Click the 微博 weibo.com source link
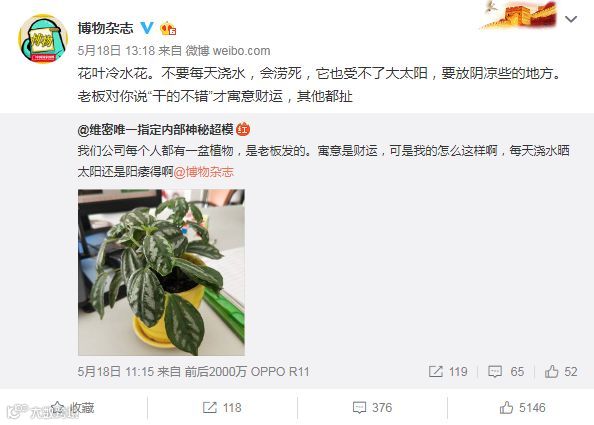The image size is (594, 425). coord(228,50)
